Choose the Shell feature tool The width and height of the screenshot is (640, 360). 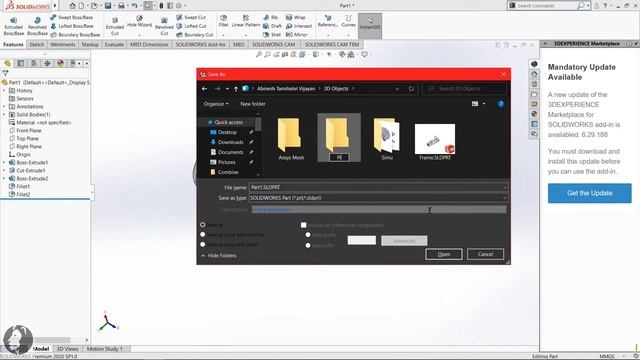272,35
